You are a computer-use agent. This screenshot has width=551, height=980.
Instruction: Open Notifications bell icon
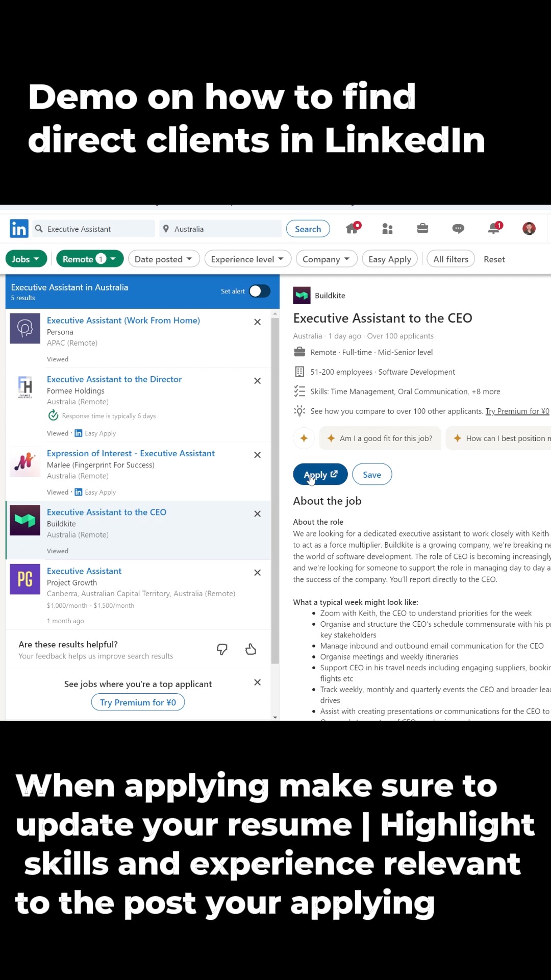click(x=494, y=228)
